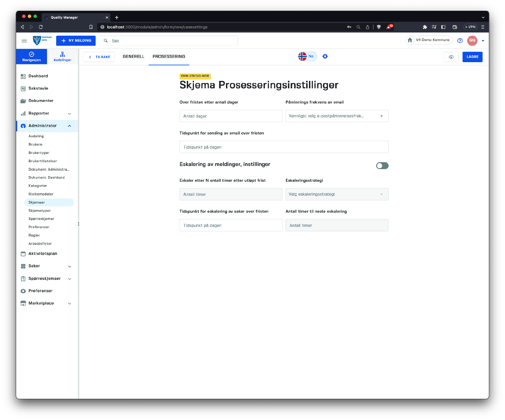
Task: Open the Avdelinger hierarchy icon tab
Action: (62, 56)
